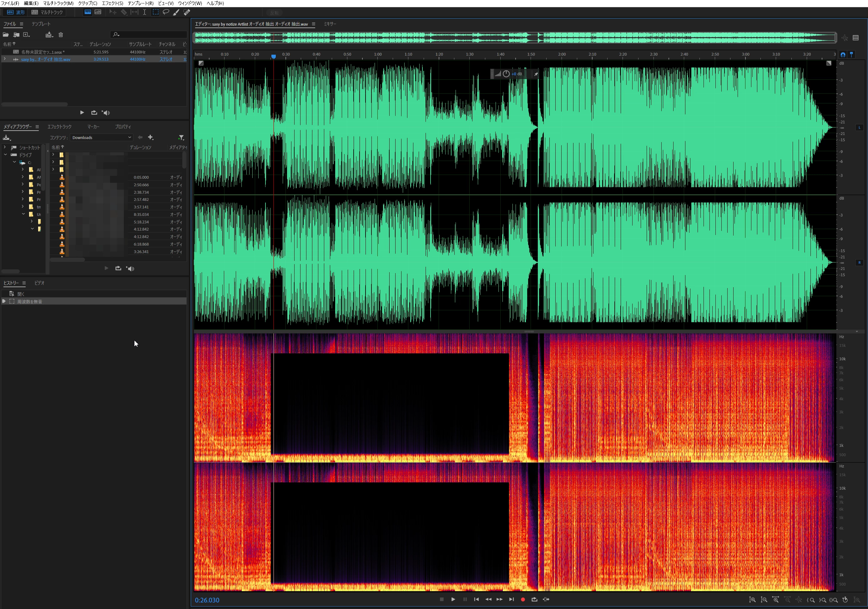Toggle the spectral frequency display button

click(x=88, y=12)
